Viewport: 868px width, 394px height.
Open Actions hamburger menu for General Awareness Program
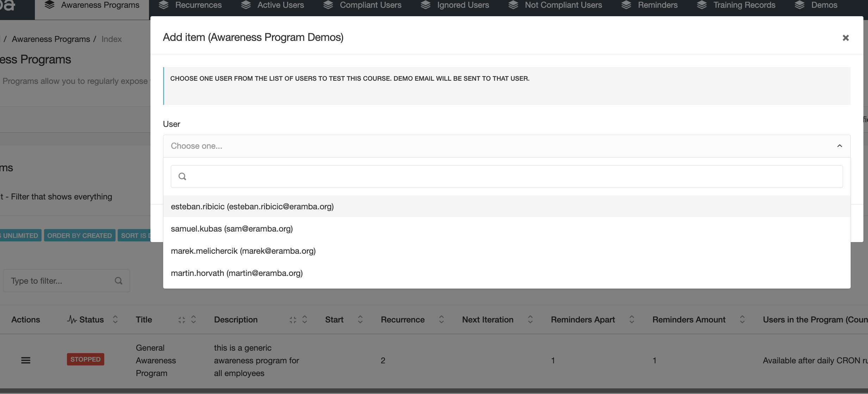click(26, 360)
